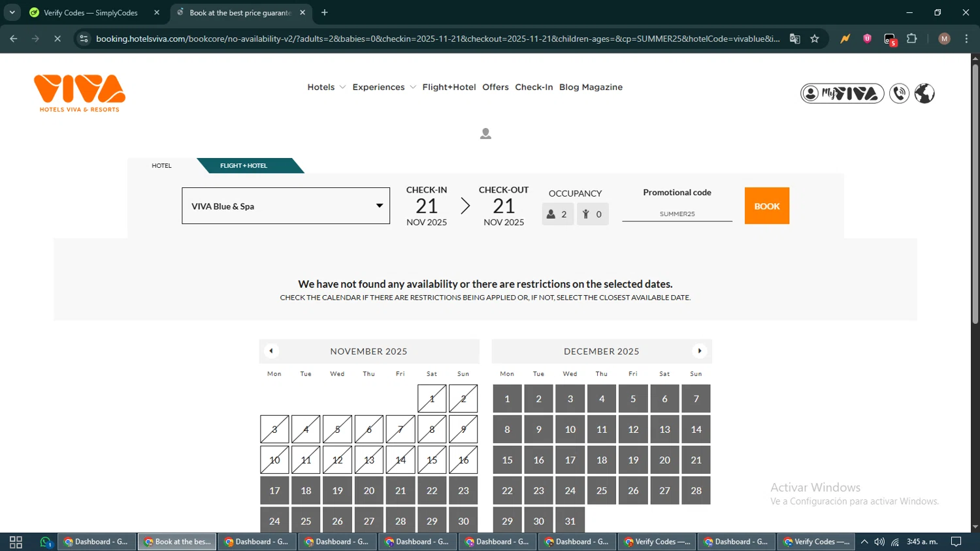Open Blog Magazine menu item
The width and height of the screenshot is (980, 551).
click(591, 87)
